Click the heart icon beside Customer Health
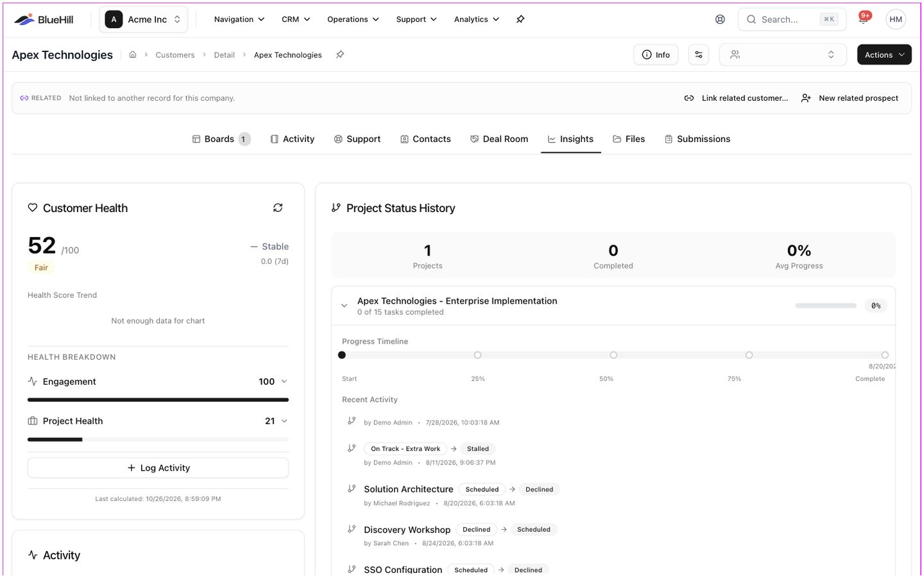The image size is (924, 578). click(33, 207)
